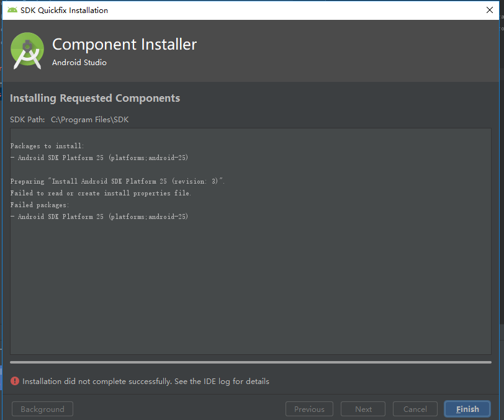This screenshot has height=420, width=504.
Task: Click the red error icon beside installation message
Action: 15,381
